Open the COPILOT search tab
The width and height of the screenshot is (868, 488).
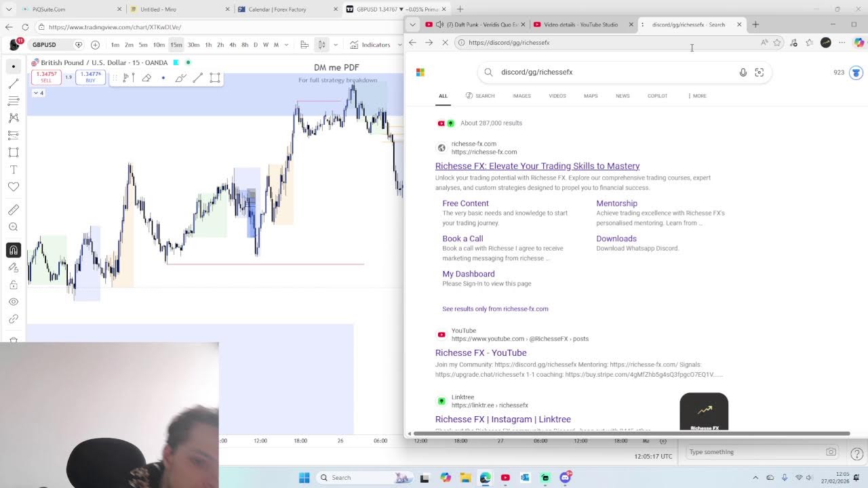point(657,96)
